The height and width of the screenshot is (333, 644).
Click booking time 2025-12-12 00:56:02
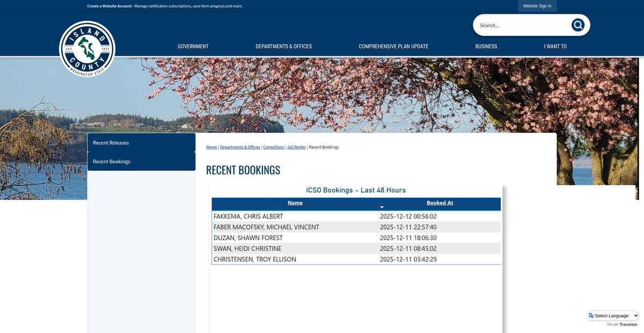pos(408,216)
